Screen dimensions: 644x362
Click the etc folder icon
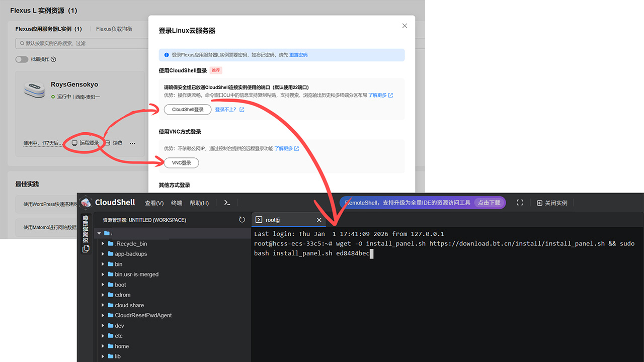[110, 336]
